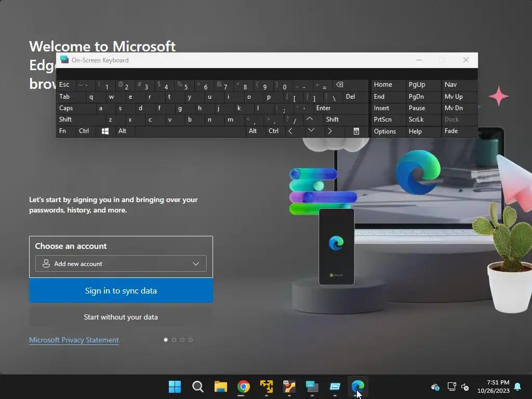Click the Mv Up key
This screenshot has width=532, height=399.
point(459,97)
